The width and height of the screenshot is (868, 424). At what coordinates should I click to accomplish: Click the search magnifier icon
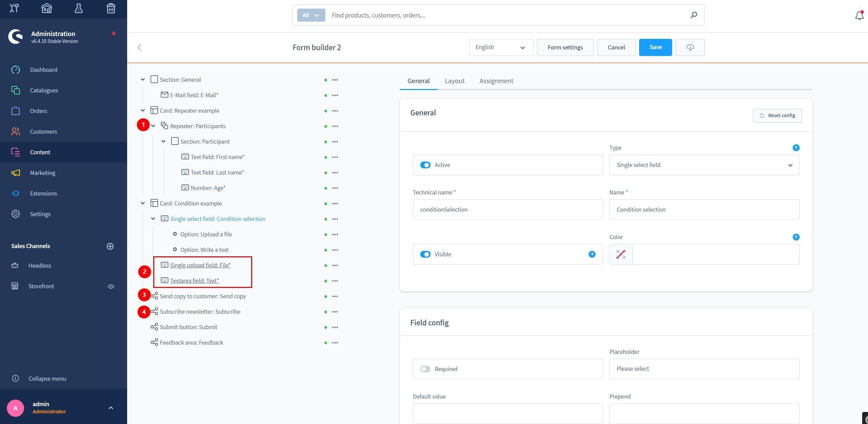(x=693, y=15)
